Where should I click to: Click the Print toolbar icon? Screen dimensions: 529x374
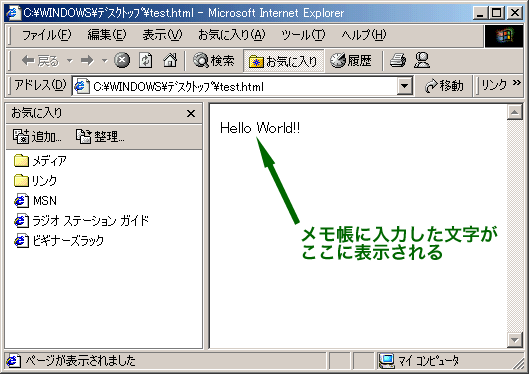click(398, 61)
